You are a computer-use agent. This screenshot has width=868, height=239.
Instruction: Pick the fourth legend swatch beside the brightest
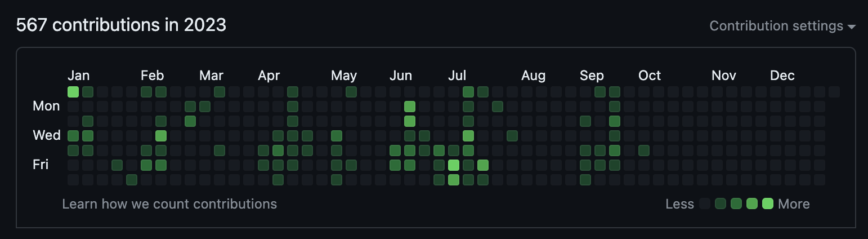pos(752,204)
